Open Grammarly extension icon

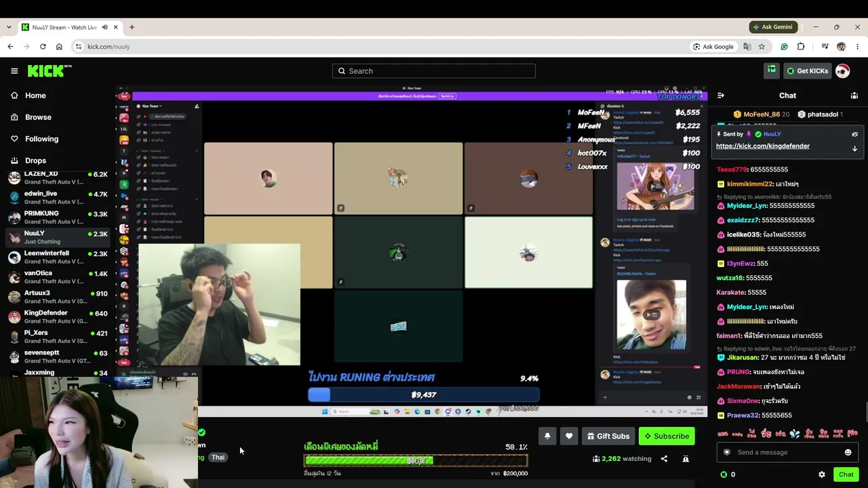click(784, 47)
